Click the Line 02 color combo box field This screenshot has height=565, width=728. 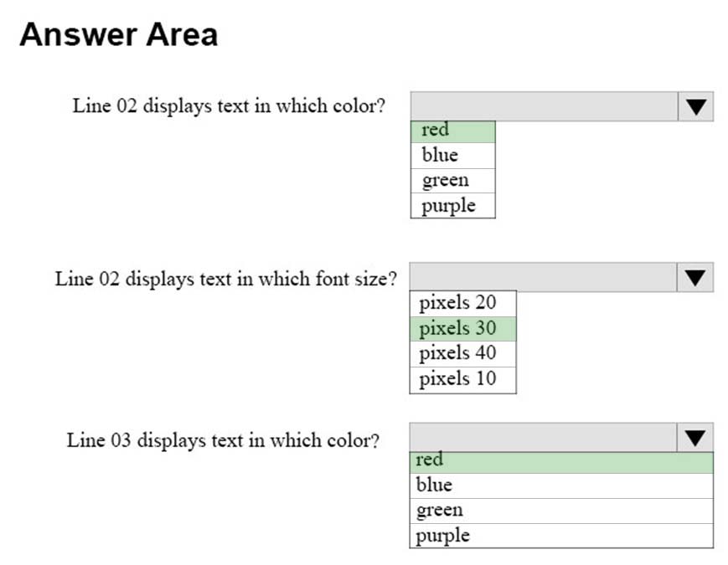tap(545, 106)
